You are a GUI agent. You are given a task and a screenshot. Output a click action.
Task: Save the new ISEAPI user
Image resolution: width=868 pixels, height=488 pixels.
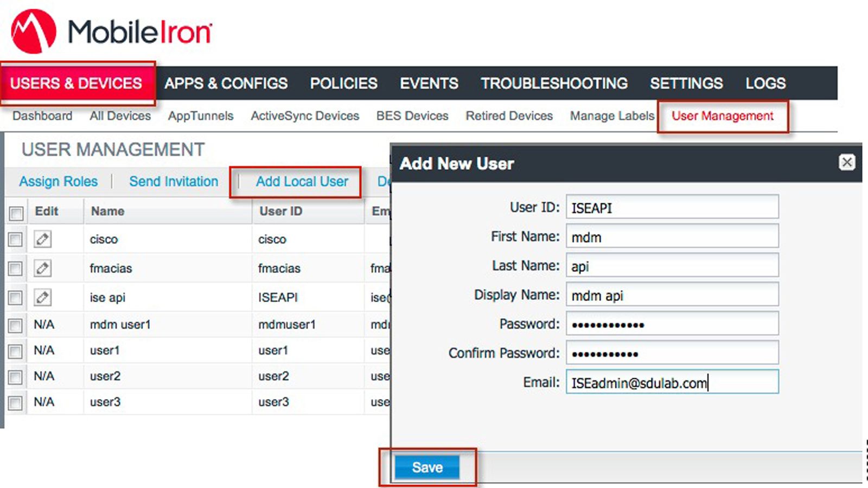click(x=427, y=466)
